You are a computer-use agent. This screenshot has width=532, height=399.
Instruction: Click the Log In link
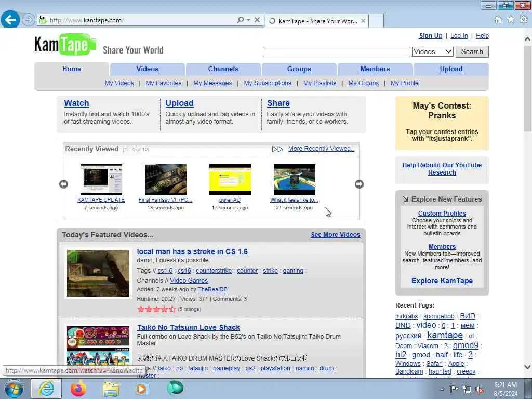click(459, 36)
